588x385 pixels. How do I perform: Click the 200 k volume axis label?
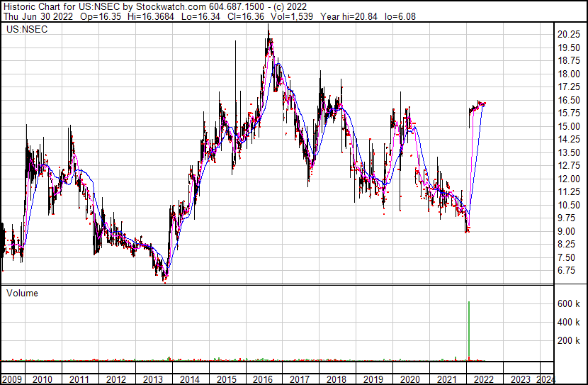568,341
